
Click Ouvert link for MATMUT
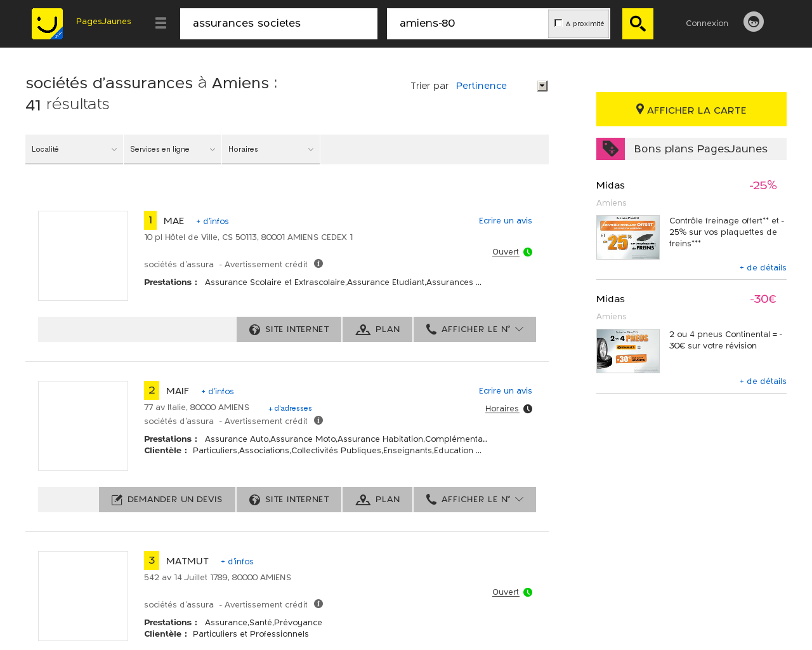click(x=506, y=592)
